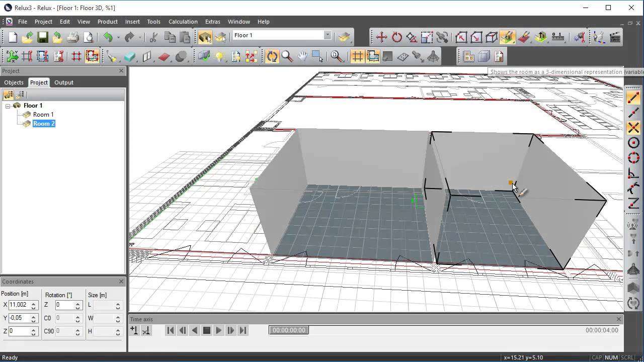Click the light bulb luminaire icon
This screenshot has width=644, height=362.
[x=219, y=56]
